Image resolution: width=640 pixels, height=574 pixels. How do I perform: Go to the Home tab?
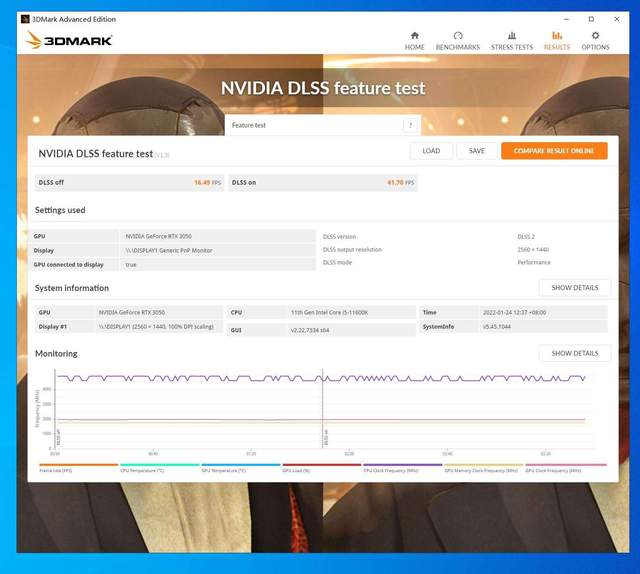414,41
